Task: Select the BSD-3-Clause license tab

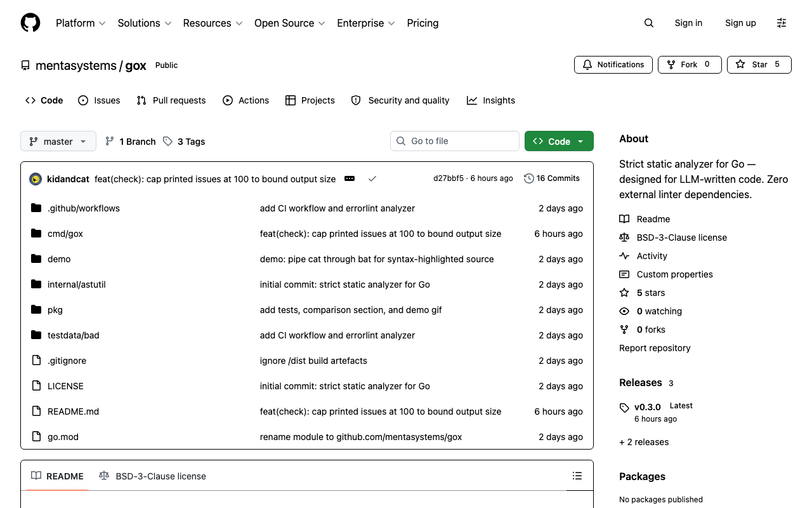Action: tap(153, 476)
